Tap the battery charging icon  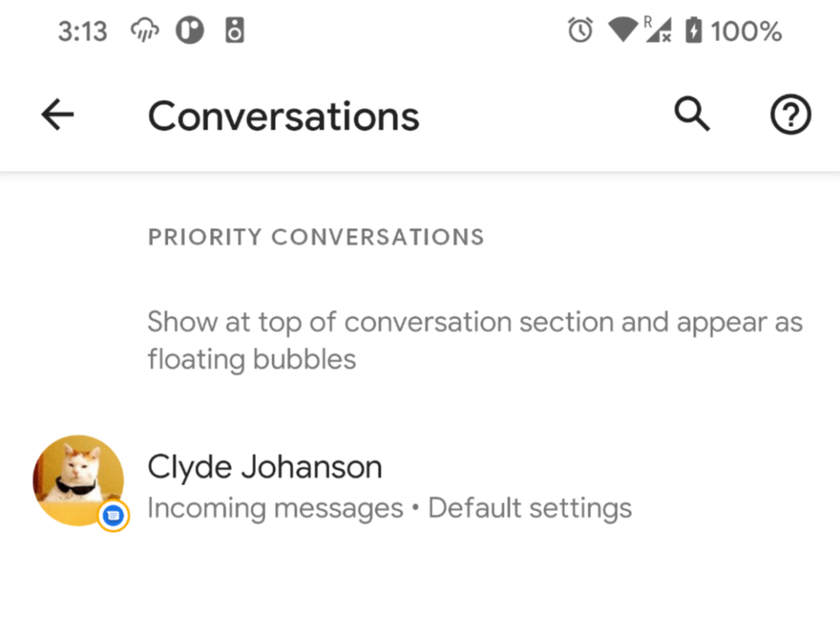coord(693,31)
